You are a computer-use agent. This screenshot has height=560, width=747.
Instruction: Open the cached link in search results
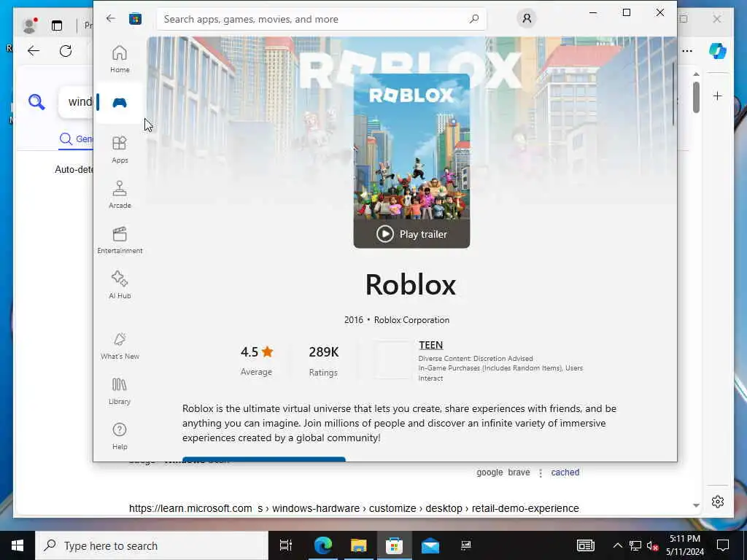pyautogui.click(x=565, y=472)
